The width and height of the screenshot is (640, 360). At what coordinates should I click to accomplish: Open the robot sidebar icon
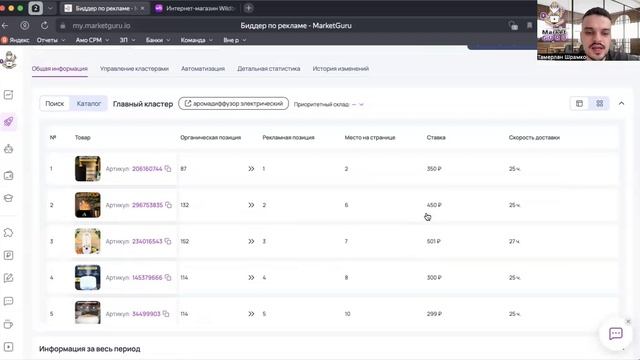(8, 149)
